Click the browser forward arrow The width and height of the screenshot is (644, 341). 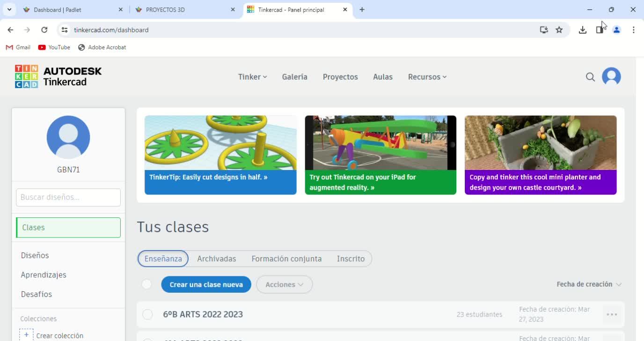(27, 30)
